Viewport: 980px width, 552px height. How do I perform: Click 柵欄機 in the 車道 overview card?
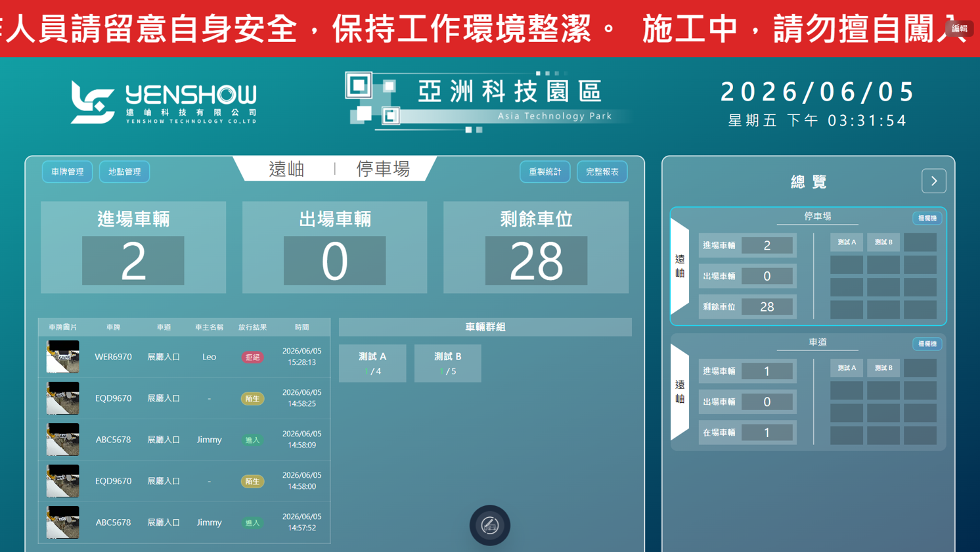pos(927,344)
